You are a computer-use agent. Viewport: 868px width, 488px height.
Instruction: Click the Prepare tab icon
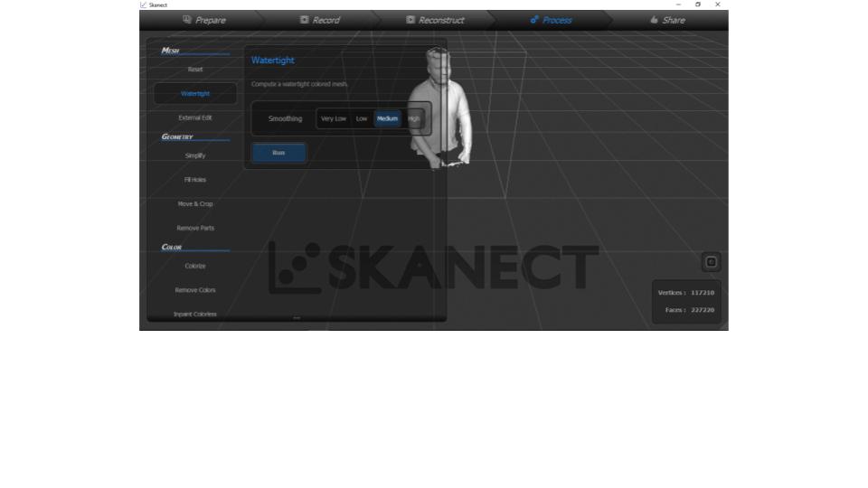tap(187, 19)
